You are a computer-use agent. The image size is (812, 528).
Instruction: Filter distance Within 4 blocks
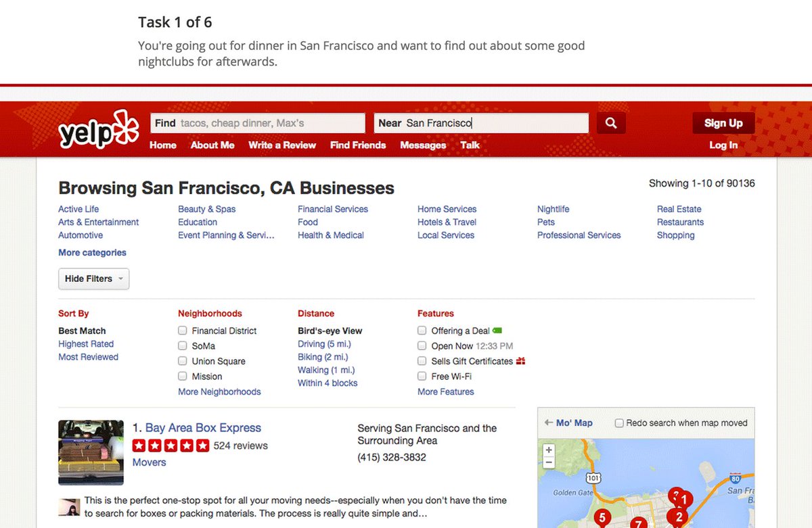click(328, 383)
